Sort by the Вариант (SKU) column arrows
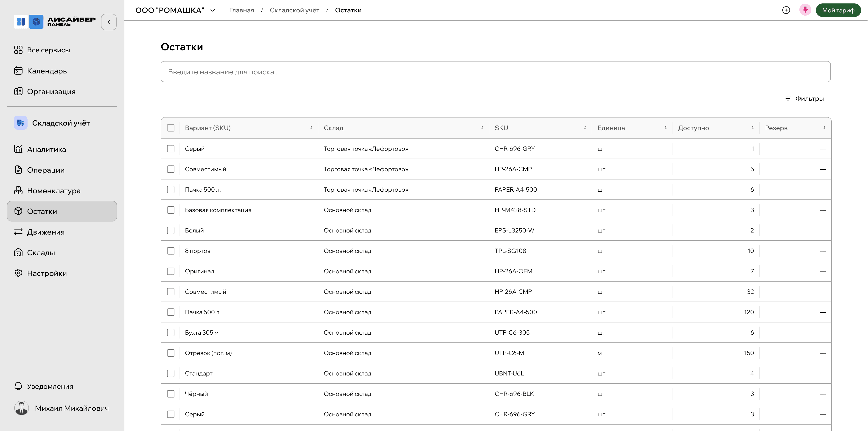868x431 pixels. pyautogui.click(x=311, y=128)
